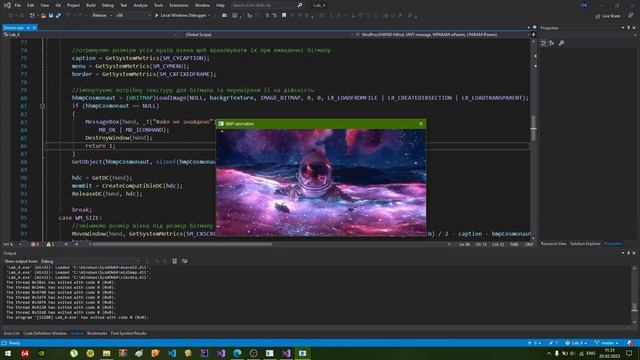Click the Alphabetical sort icon in Properties
The width and height of the screenshot is (640, 360).
[551, 43]
